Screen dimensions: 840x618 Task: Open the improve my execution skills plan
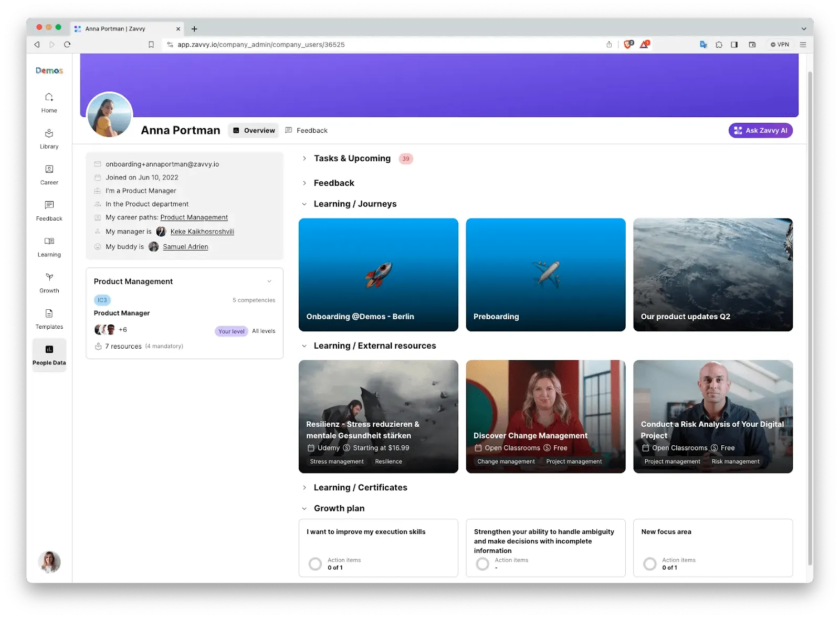pos(378,548)
